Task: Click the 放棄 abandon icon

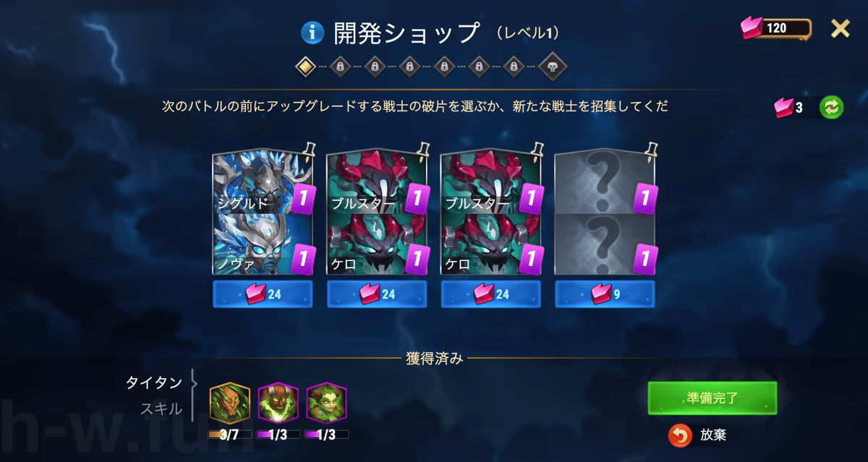Action: [679, 435]
